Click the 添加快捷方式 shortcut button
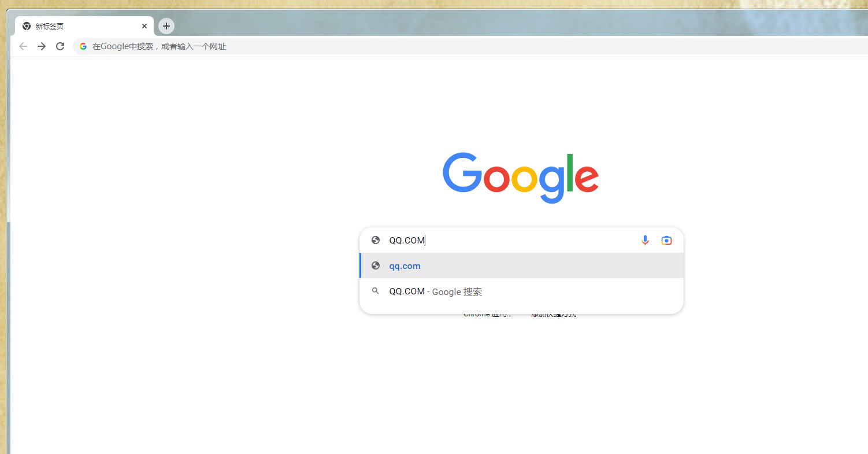Viewport: 868px width, 454px height. pos(554,315)
